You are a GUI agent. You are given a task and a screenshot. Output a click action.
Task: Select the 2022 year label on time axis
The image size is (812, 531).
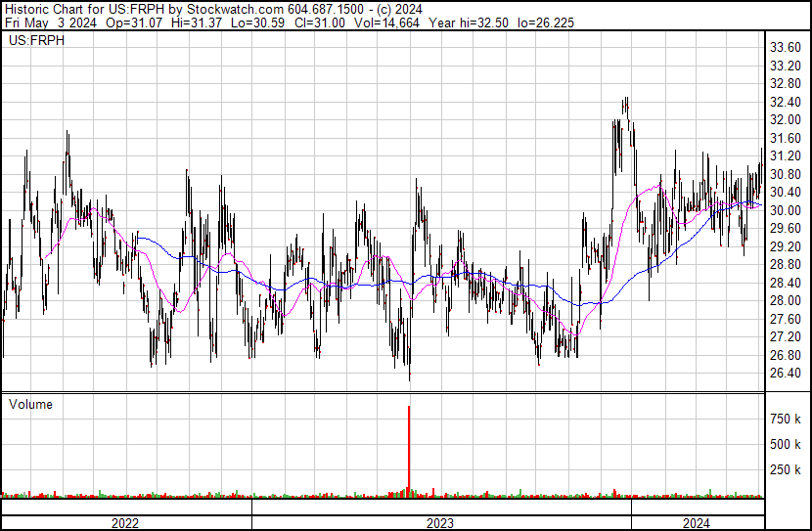point(125,522)
